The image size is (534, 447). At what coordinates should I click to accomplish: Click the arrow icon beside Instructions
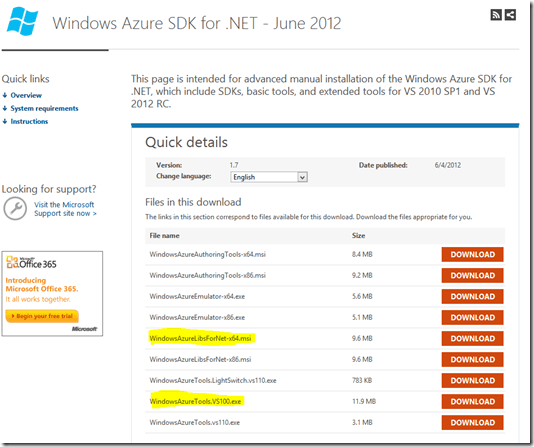coord(5,121)
